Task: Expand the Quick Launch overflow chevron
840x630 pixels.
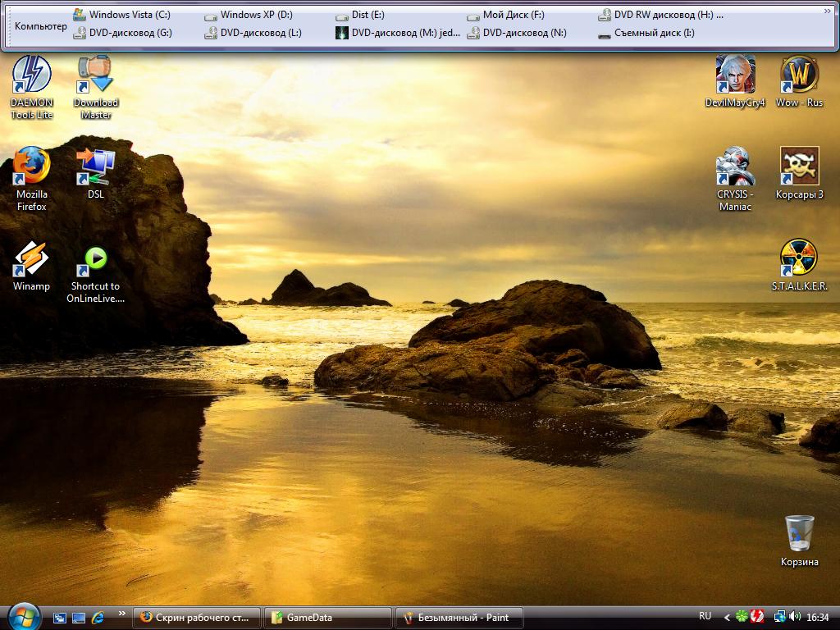Action: click(x=122, y=613)
